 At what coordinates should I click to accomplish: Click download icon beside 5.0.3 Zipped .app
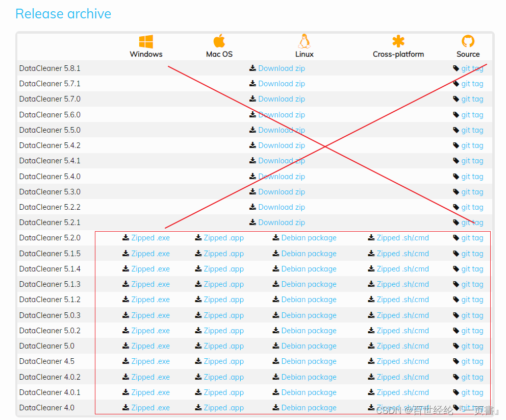[198, 315]
